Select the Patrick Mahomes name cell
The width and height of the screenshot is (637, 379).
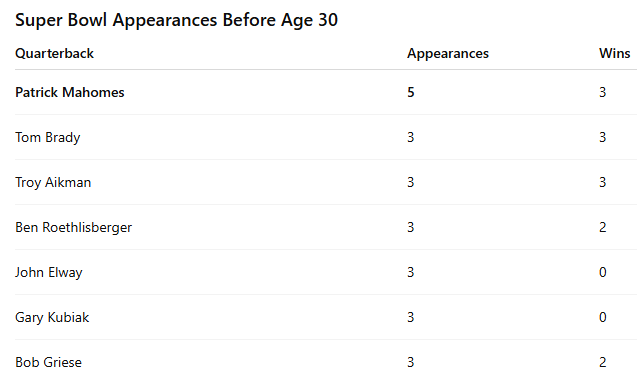(x=69, y=93)
